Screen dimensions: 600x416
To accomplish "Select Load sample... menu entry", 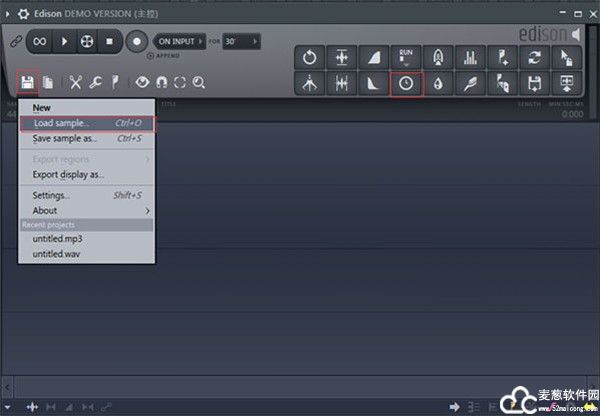I will [x=87, y=123].
